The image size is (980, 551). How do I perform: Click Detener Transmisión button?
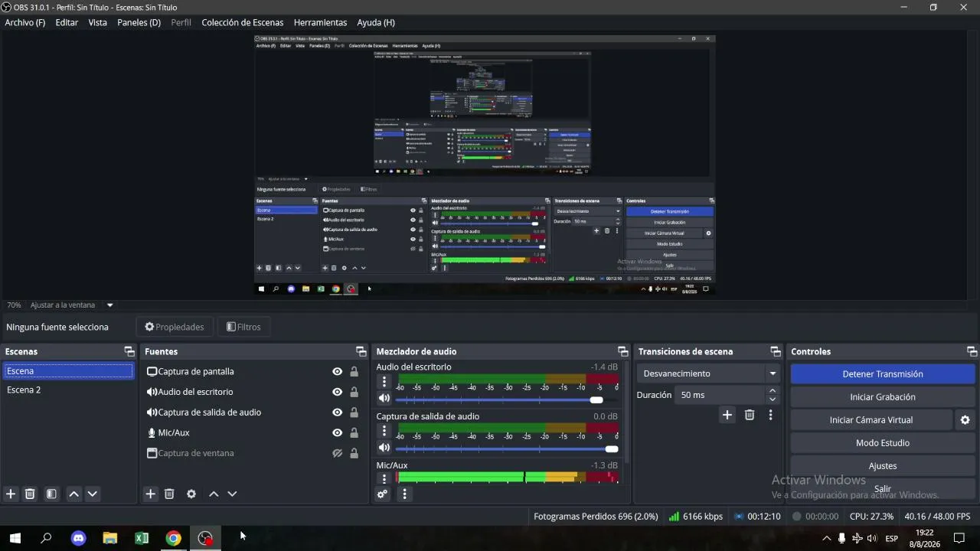coord(883,374)
